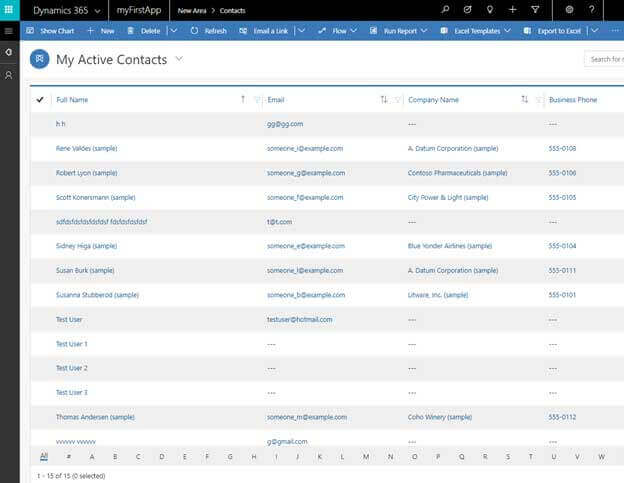Expand the My Active Contacts view selector
The image size is (624, 483).
[179, 59]
